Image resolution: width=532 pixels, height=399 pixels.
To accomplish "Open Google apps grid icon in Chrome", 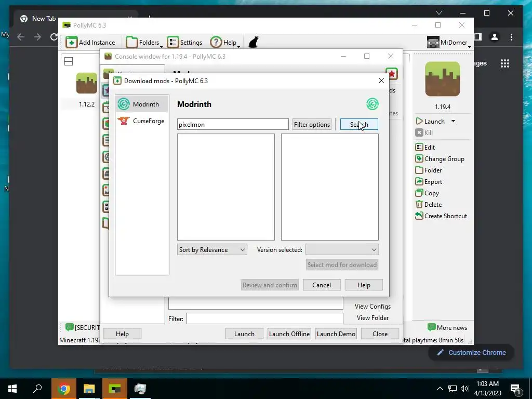I will point(505,63).
